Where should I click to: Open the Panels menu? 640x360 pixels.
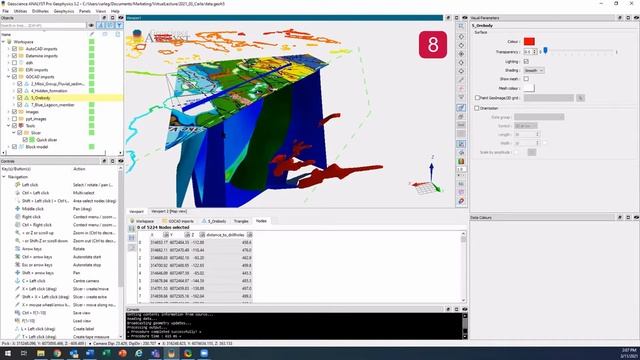[x=85, y=11]
